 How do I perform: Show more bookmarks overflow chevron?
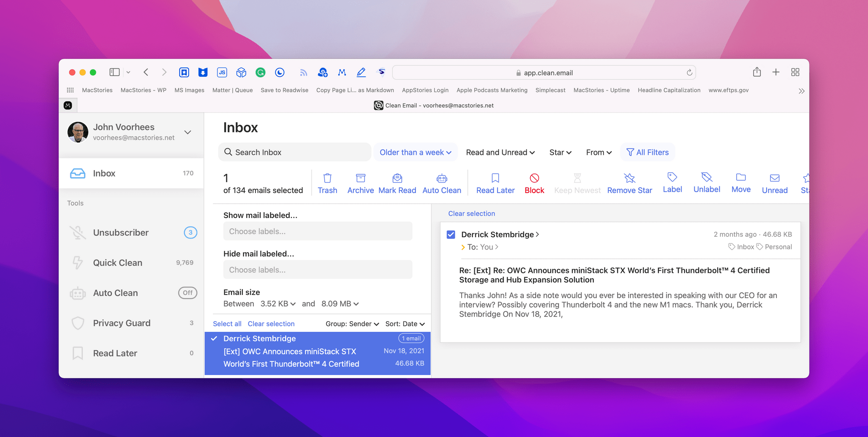click(x=801, y=91)
